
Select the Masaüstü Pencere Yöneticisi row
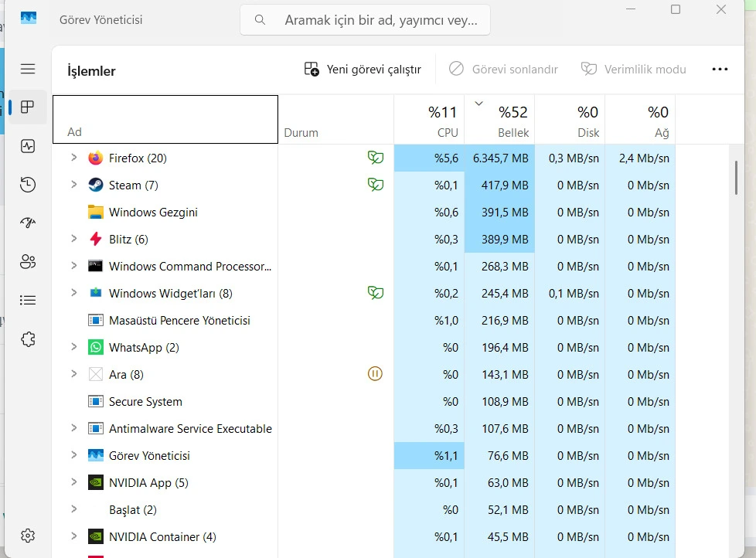pyautogui.click(x=364, y=321)
